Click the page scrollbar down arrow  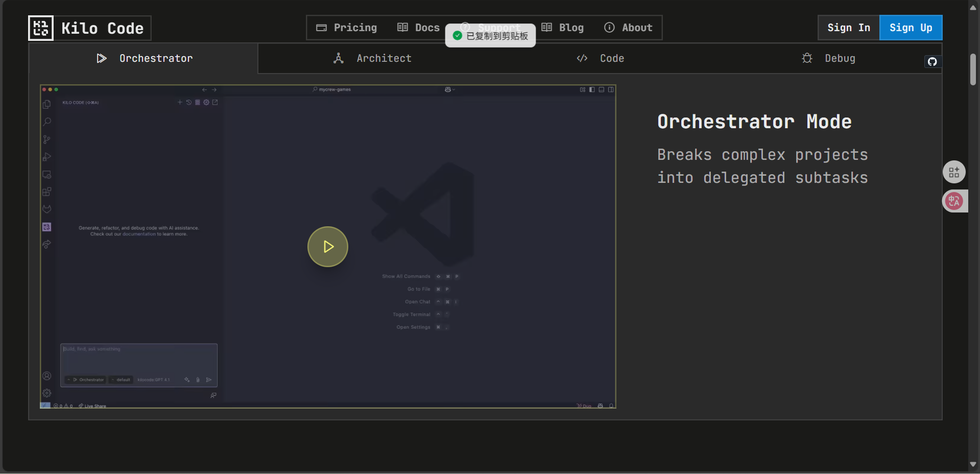[x=973, y=464]
